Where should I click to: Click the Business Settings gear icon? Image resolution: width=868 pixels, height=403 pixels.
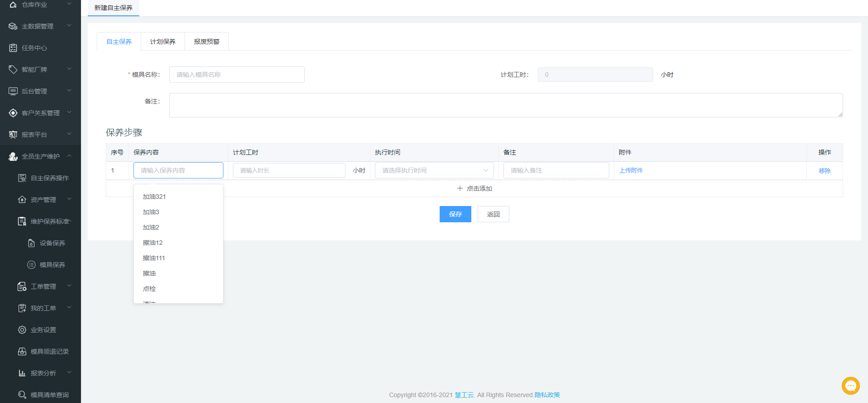22,330
